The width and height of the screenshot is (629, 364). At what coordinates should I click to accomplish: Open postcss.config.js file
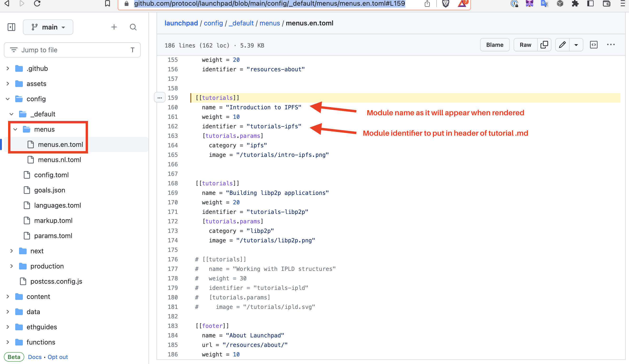[56, 282]
